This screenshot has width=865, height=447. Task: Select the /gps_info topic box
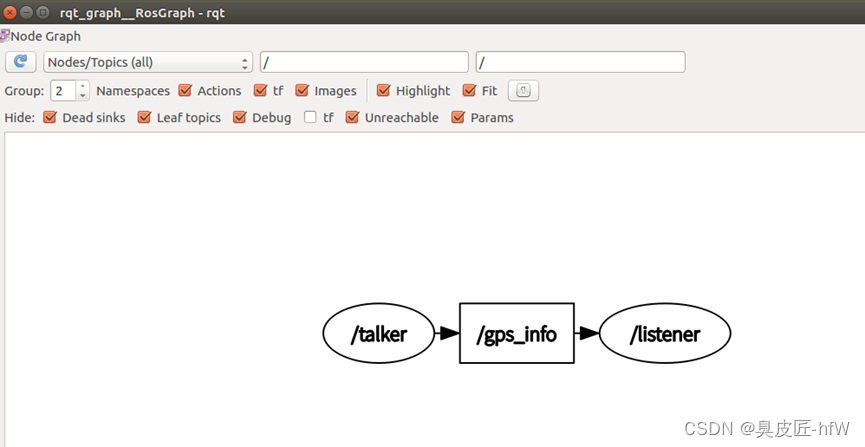[x=517, y=333]
